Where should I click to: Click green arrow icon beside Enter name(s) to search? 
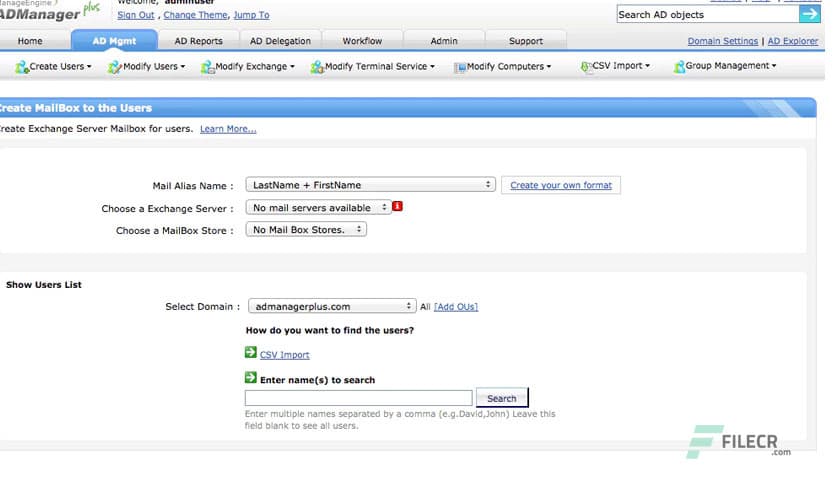[x=251, y=377]
